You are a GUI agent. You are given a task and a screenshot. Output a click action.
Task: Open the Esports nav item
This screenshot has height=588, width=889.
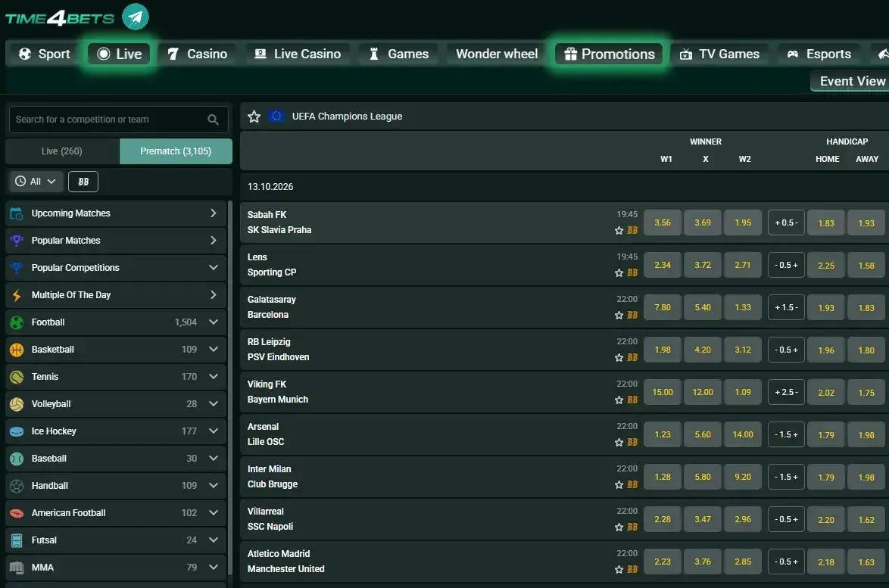(x=819, y=54)
